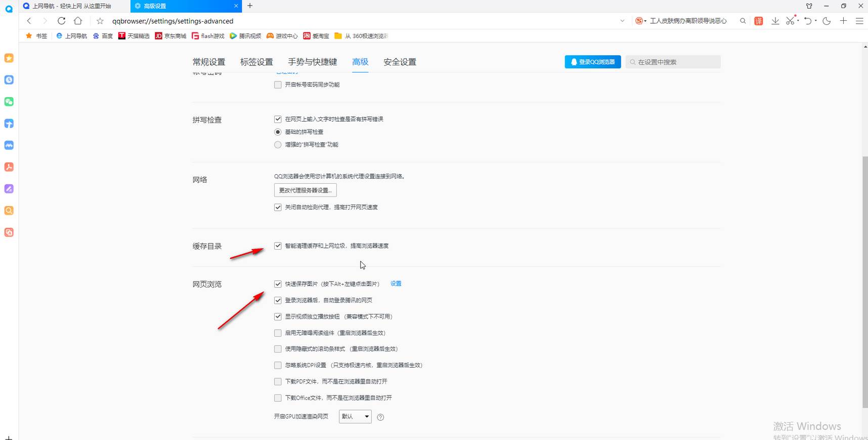Open the history clock sidebar icon
This screenshot has height=440, width=868.
9,80
